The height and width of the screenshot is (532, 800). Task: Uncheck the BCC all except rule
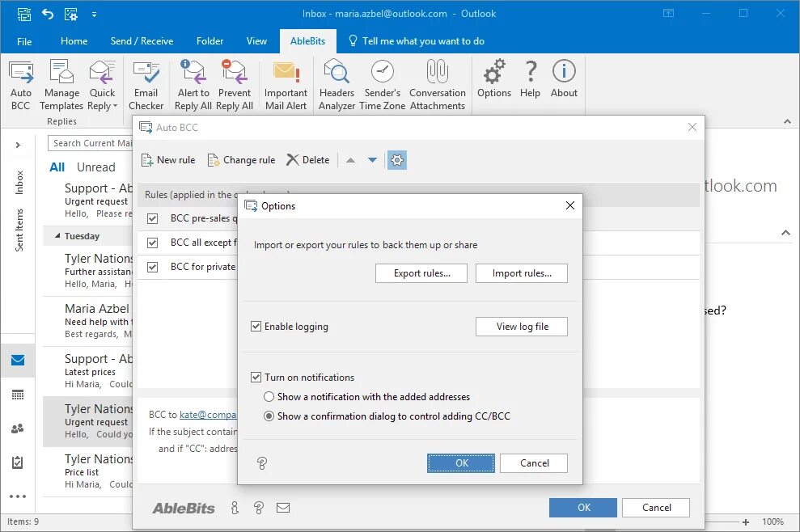[152, 243]
